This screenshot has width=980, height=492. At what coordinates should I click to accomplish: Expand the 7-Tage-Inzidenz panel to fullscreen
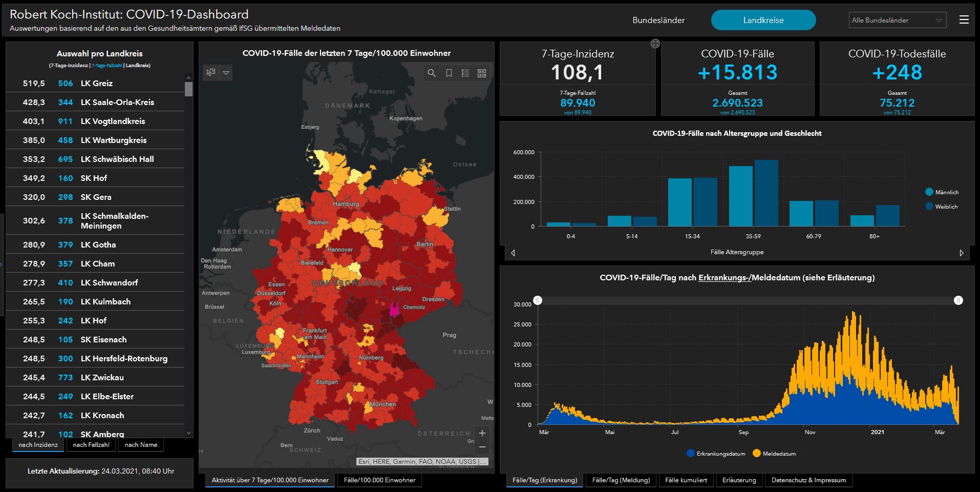coord(655,44)
